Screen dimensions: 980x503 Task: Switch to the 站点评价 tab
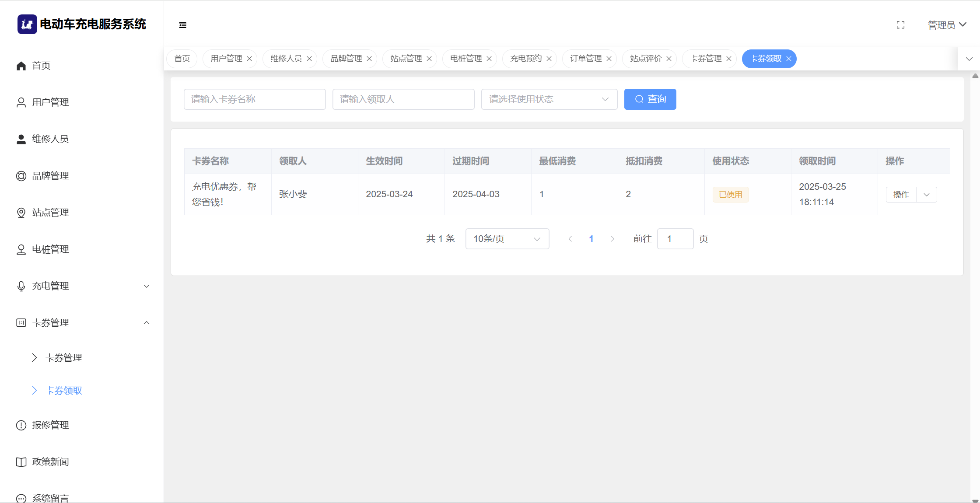tap(645, 59)
